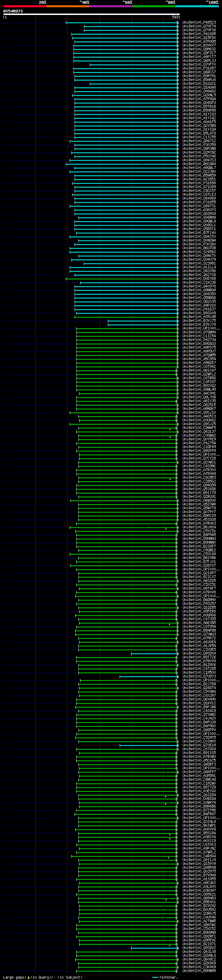Image resolution: width=222 pixels, height=980 pixels.
Task: Open hit UniRef100_Q5NDD6
Action: coord(199,298)
